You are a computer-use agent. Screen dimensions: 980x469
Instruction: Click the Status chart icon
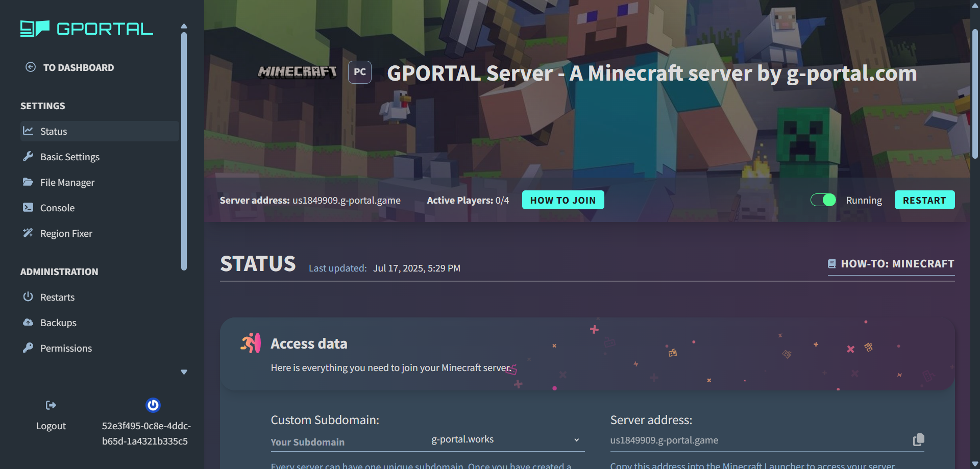pos(28,131)
